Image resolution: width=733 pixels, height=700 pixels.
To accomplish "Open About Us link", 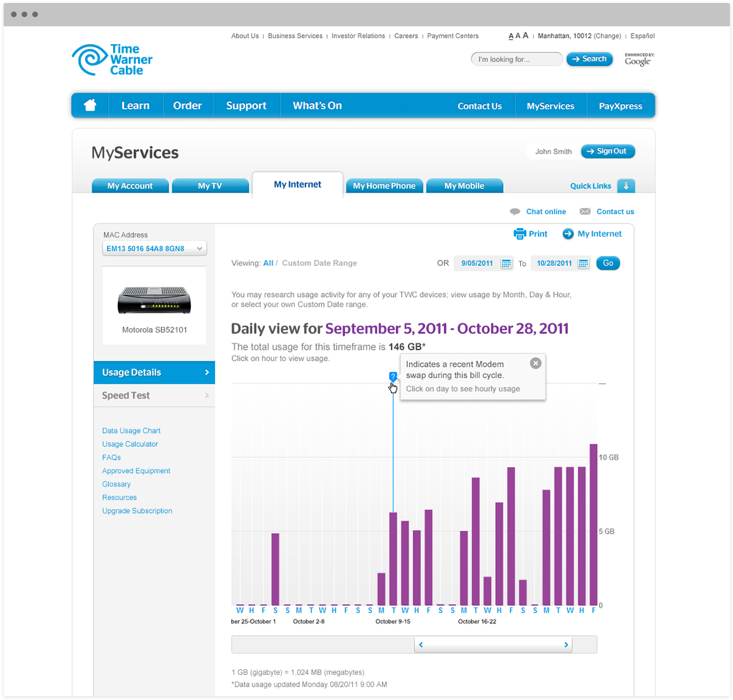I will [x=245, y=36].
